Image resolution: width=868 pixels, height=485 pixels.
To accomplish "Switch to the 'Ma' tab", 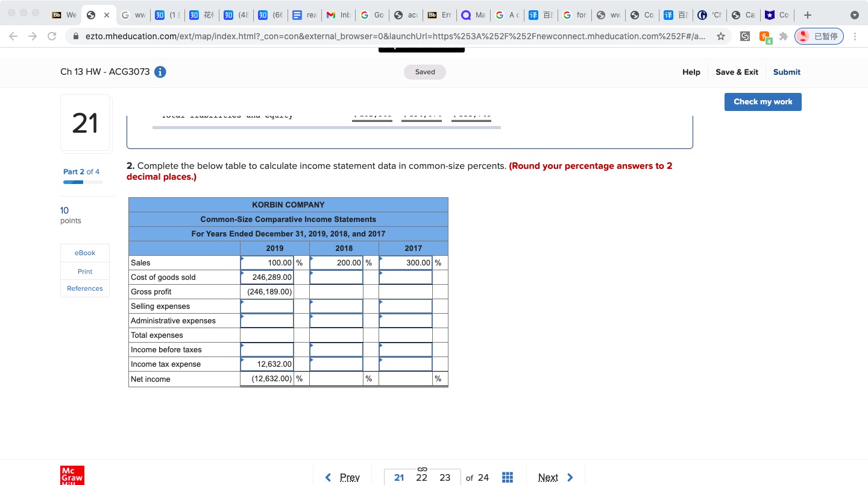I will pos(473,15).
